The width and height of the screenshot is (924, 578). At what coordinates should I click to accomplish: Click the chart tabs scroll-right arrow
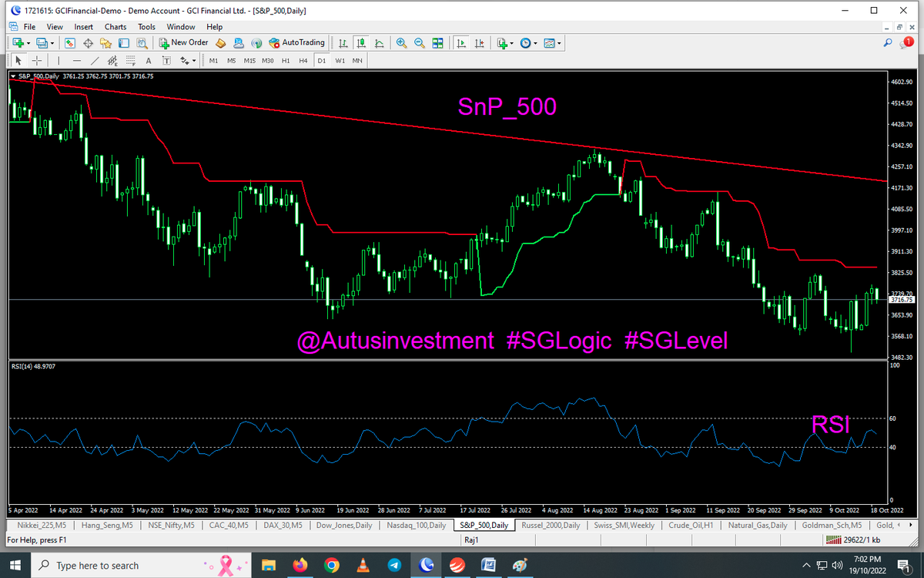click(x=912, y=526)
